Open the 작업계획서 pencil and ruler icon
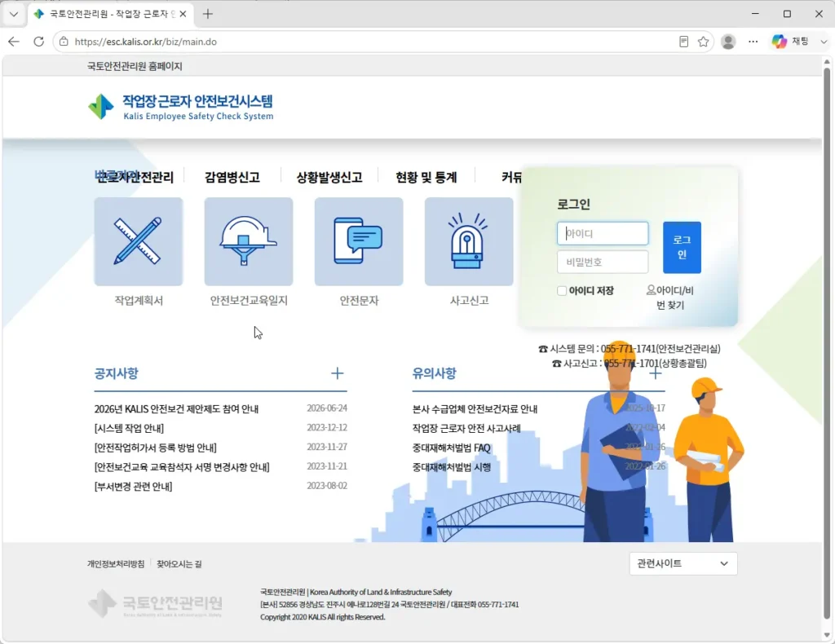This screenshot has width=835, height=644. tap(139, 241)
